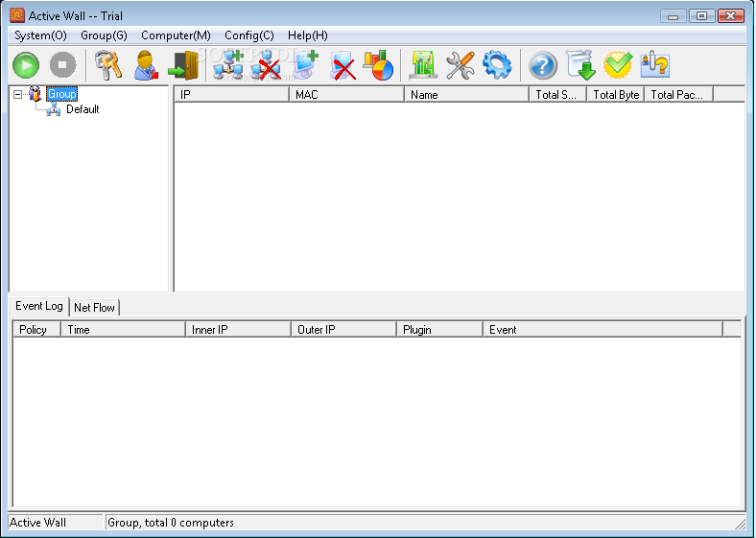Select the Default group in the tree
Viewport: 756px width, 538px height.
tap(83, 109)
